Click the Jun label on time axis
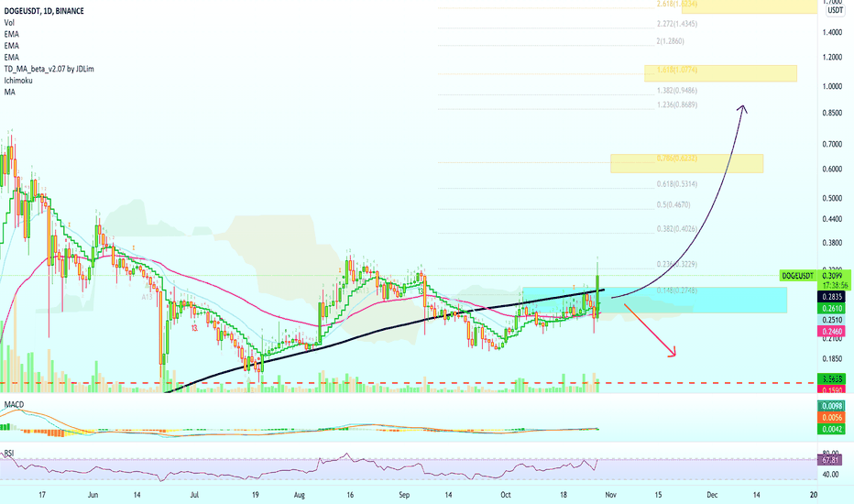This screenshot has height=504, width=854. (93, 495)
